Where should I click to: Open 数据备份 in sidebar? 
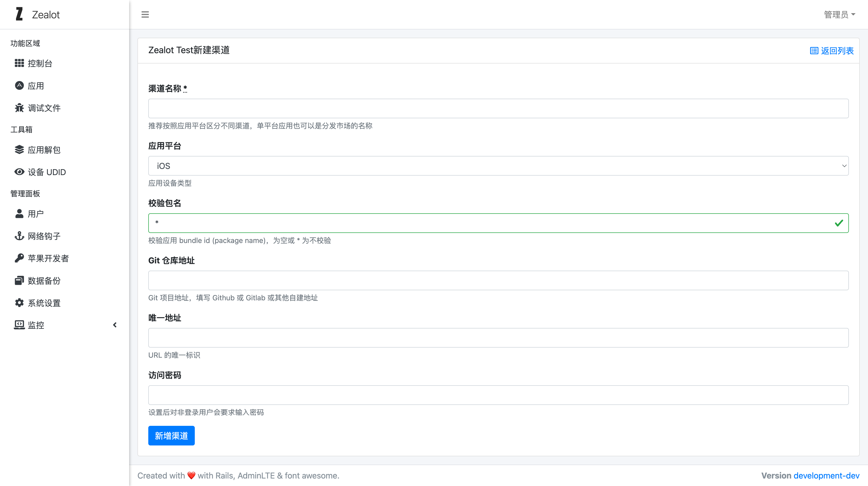65,280
